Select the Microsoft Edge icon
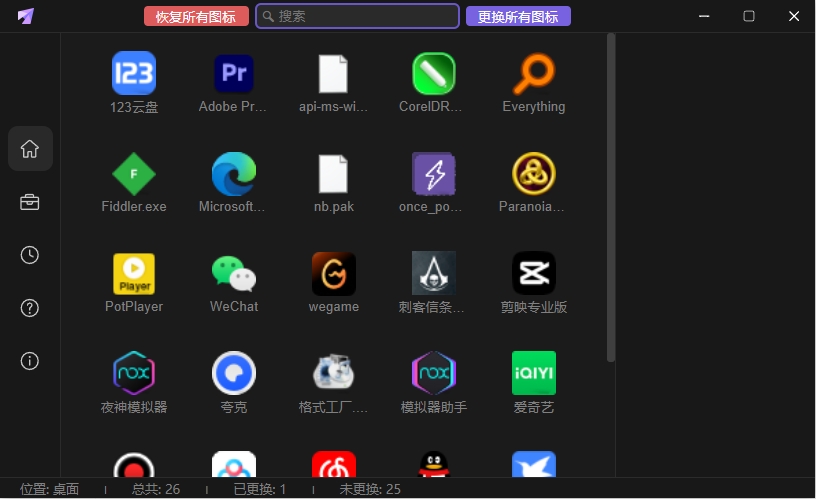Screen dimensions: 816x499 coord(234,173)
